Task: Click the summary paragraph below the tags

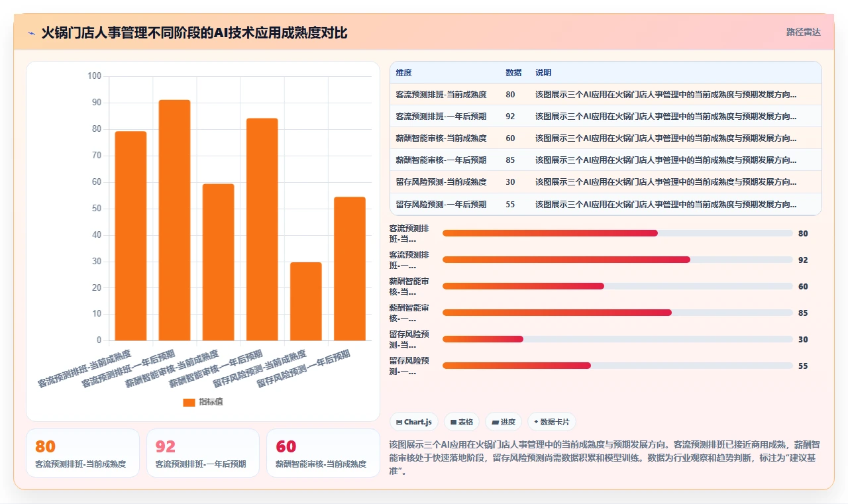Action: [x=605, y=458]
